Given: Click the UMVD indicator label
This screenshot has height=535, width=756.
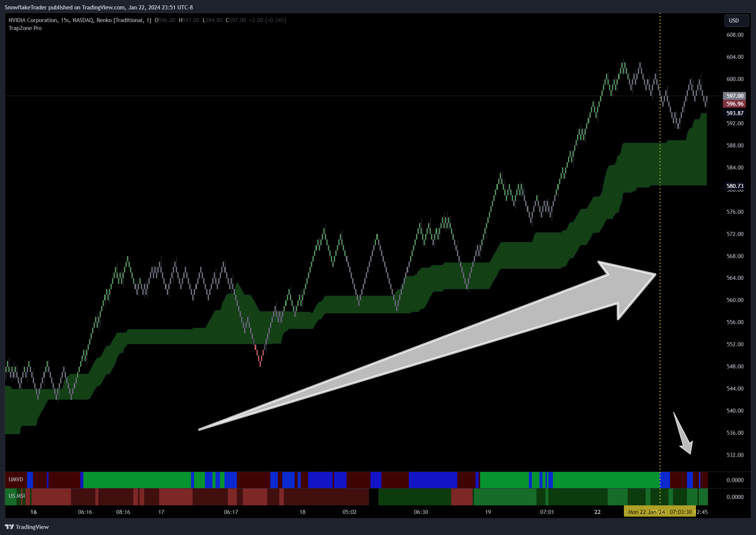Looking at the screenshot, I should click(16, 479).
